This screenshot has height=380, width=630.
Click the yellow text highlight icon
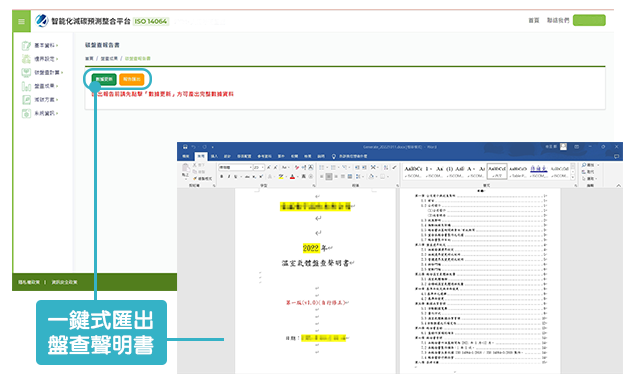281,176
